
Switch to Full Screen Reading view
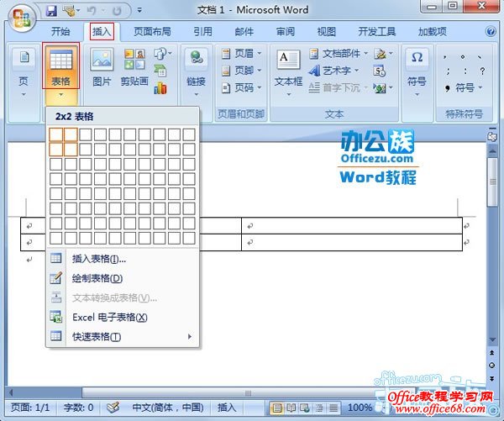pos(291,408)
